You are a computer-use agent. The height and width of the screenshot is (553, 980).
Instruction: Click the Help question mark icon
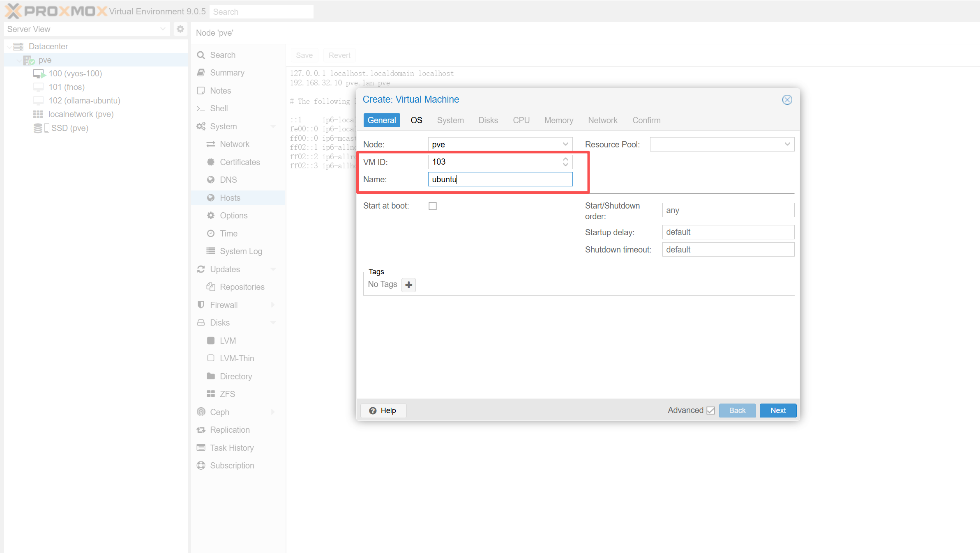coord(373,411)
